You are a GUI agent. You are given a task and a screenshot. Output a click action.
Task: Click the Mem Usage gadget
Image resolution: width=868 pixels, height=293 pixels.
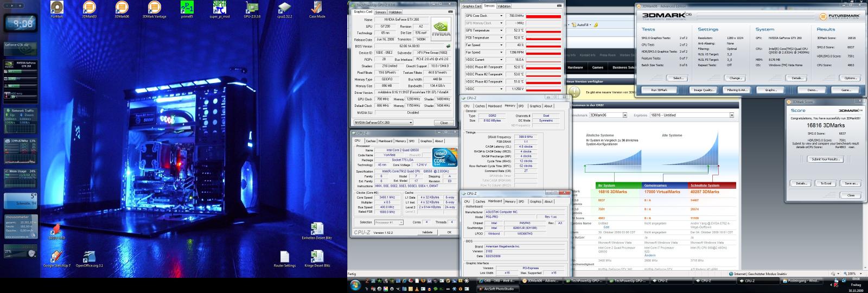pyautogui.click(x=20, y=179)
